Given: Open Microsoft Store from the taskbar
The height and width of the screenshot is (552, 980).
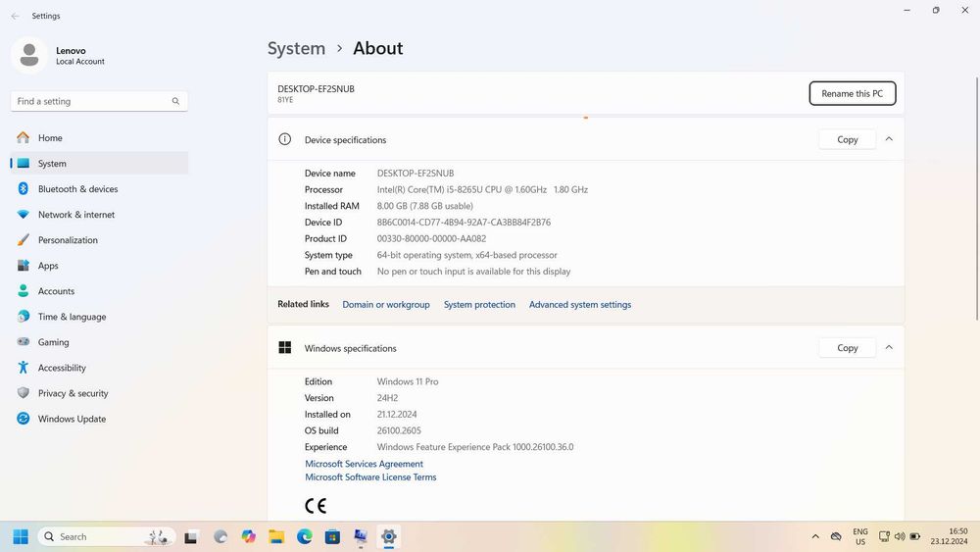Looking at the screenshot, I should click(x=332, y=536).
